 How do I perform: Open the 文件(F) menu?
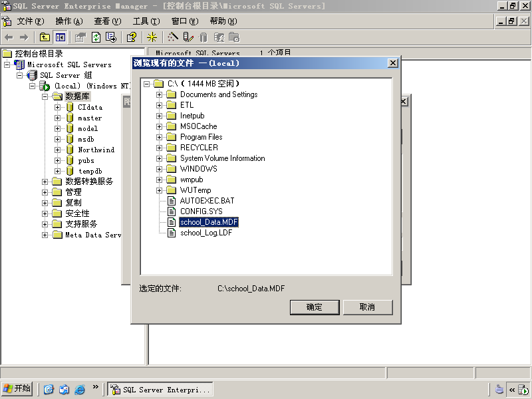[x=31, y=21]
